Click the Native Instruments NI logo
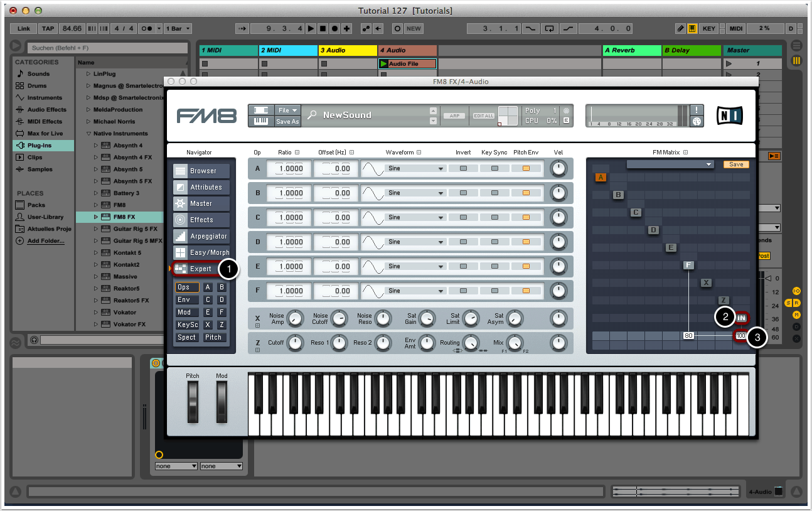This screenshot has width=812, height=511. 729,116
